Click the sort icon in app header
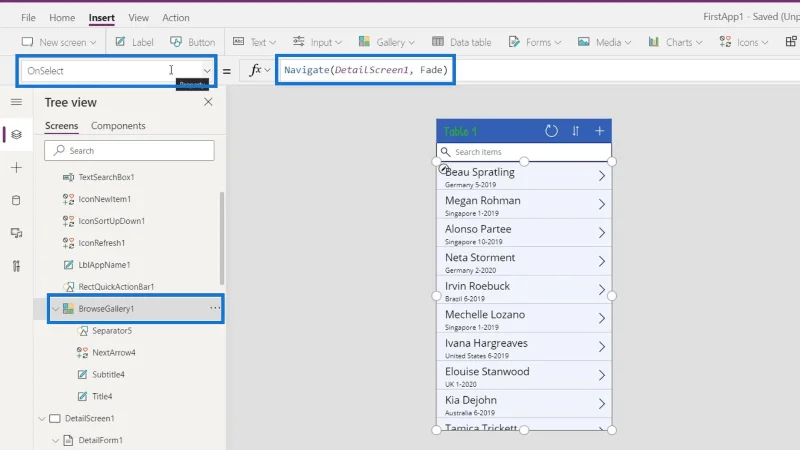The height and width of the screenshot is (450, 800). pos(576,131)
